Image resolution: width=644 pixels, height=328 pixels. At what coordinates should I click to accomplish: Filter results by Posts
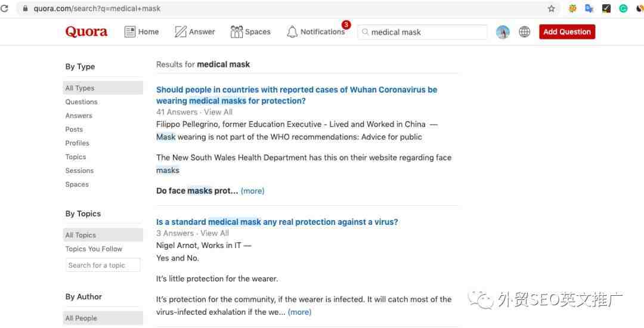pyautogui.click(x=74, y=129)
